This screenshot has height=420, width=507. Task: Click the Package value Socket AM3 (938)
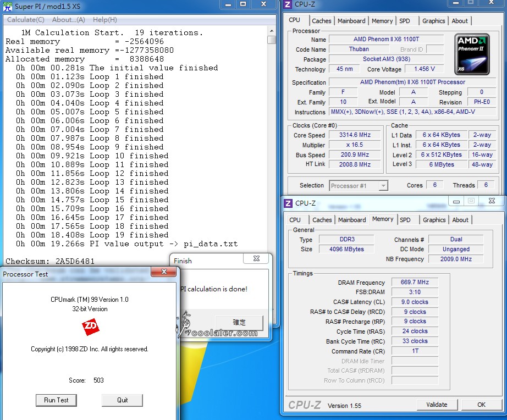click(386, 59)
